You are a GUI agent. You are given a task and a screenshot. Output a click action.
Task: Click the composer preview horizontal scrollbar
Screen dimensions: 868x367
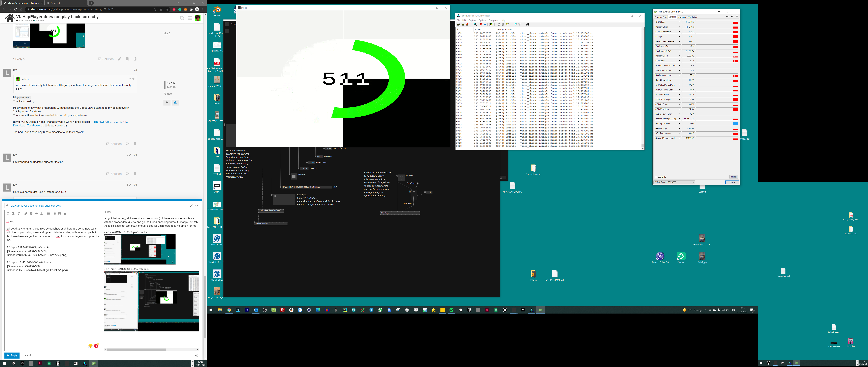(x=136, y=350)
